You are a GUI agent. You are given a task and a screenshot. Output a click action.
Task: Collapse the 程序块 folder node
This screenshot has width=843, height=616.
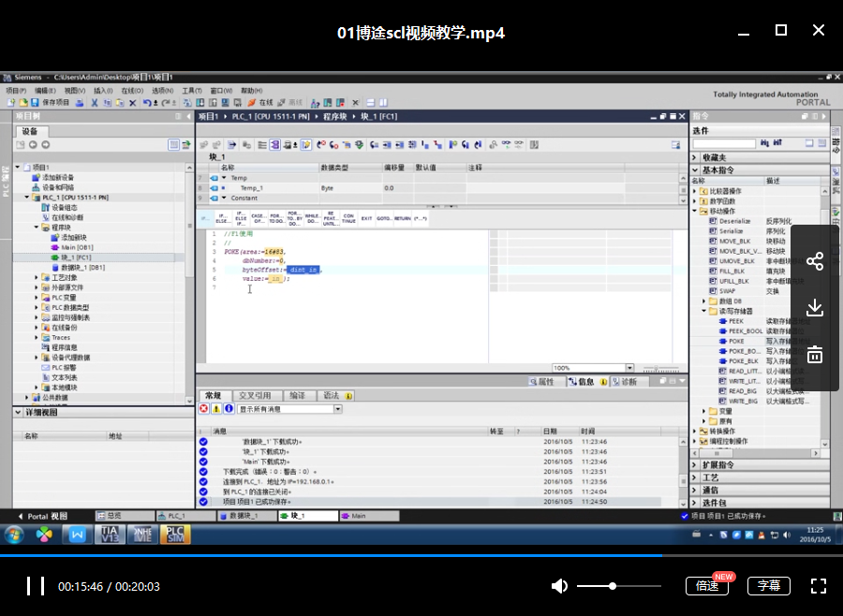click(37, 227)
